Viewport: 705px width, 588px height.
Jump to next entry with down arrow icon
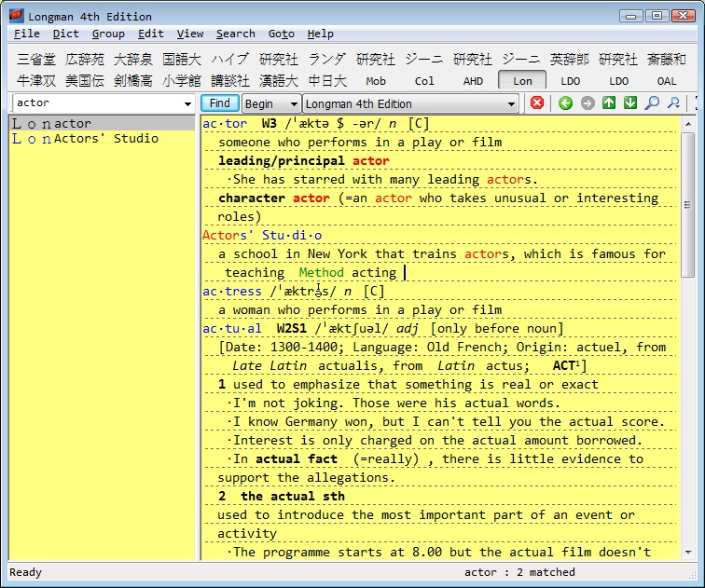[629, 103]
